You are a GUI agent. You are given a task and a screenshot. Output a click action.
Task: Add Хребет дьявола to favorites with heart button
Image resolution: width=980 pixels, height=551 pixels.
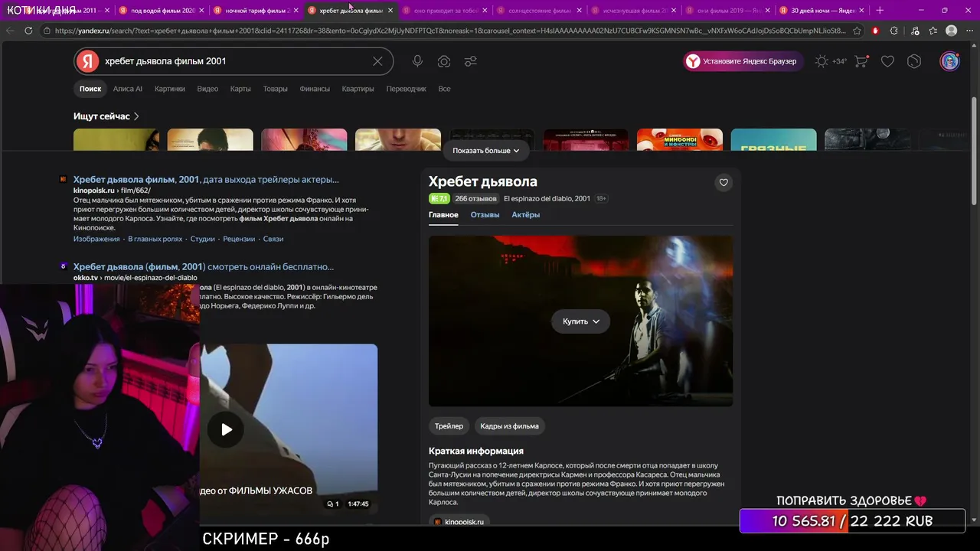(x=724, y=182)
